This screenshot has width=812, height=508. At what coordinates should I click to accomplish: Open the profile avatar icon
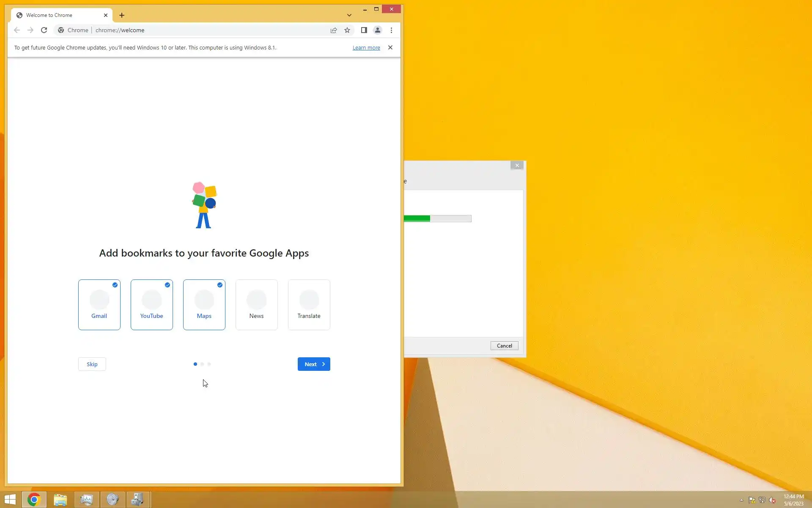[x=378, y=30]
